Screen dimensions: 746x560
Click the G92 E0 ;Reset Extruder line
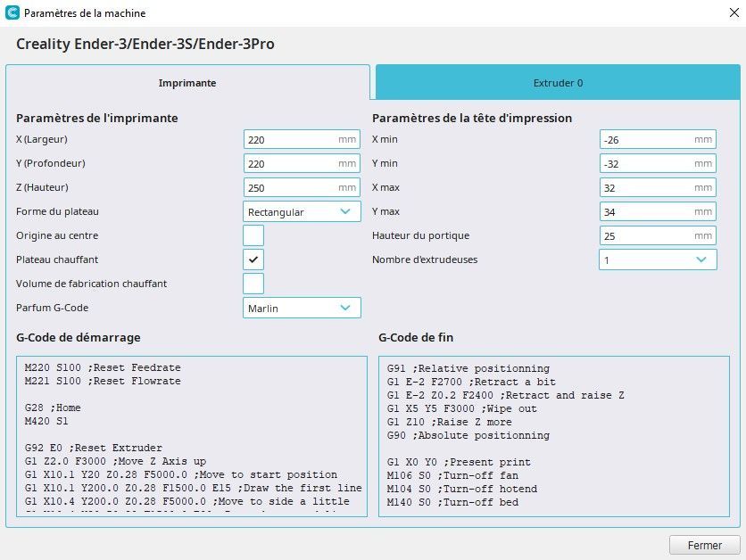[x=94, y=448]
